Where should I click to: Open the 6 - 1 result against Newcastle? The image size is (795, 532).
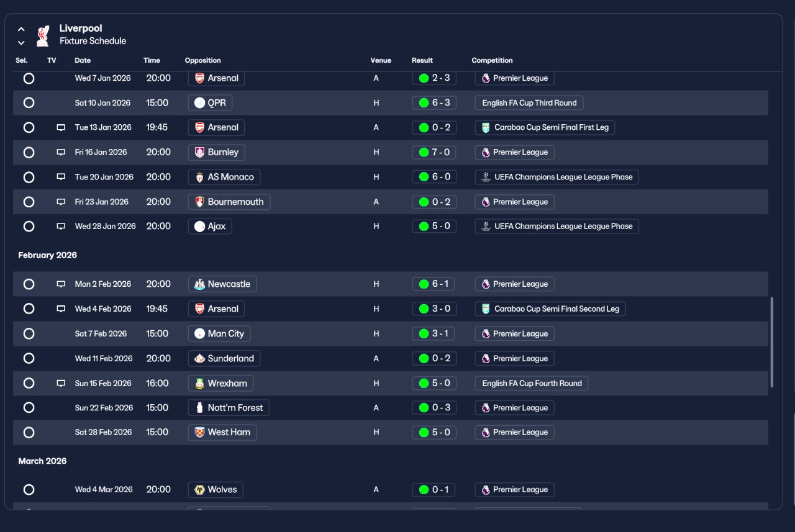[x=434, y=284]
